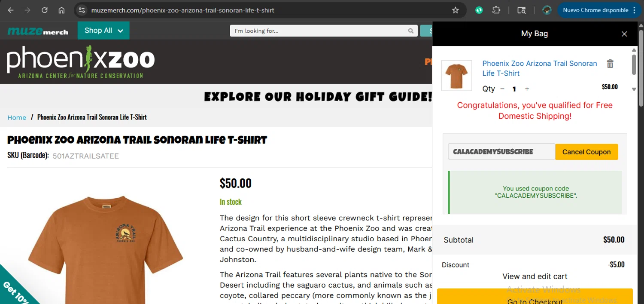Screen dimensions: 644x304
Task: Click the search magnifier icon in the search box
Action: [x=411, y=31]
